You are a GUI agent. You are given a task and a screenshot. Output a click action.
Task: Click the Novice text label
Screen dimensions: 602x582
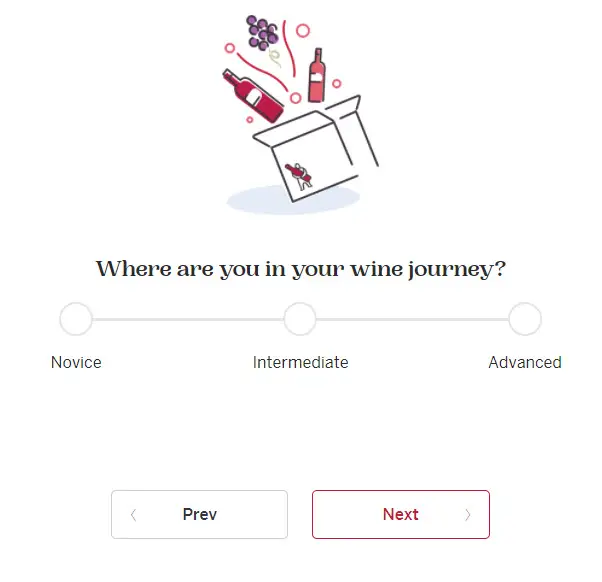76,362
